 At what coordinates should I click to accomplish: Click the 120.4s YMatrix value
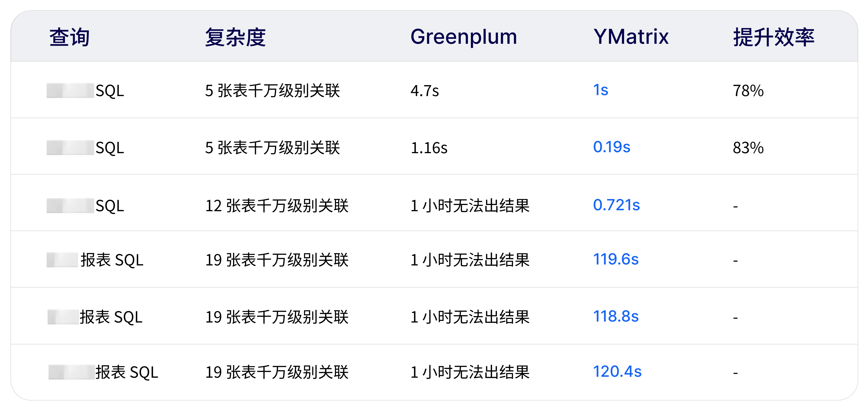tap(617, 372)
